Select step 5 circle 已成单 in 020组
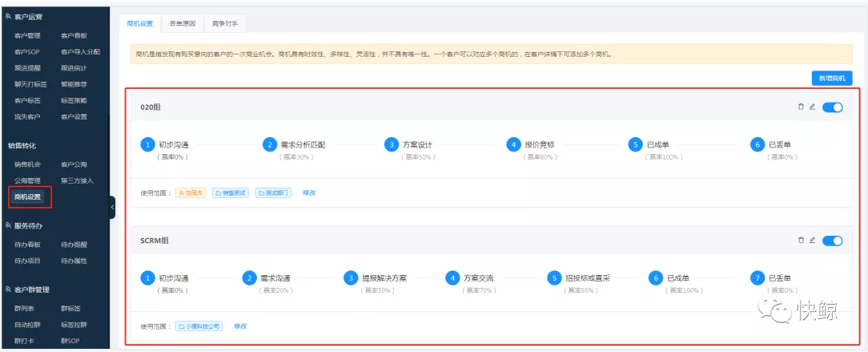The image size is (868, 352). [x=636, y=144]
